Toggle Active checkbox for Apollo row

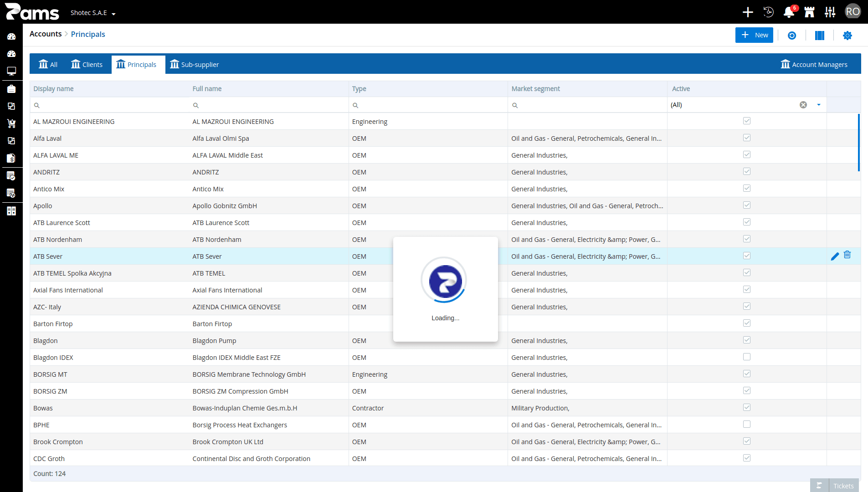747,205
